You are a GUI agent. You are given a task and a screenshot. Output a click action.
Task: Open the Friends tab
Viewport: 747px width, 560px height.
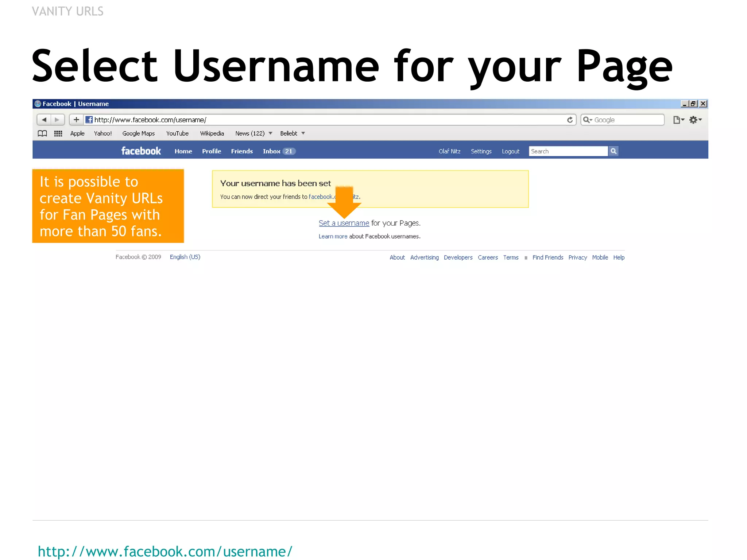(x=242, y=151)
